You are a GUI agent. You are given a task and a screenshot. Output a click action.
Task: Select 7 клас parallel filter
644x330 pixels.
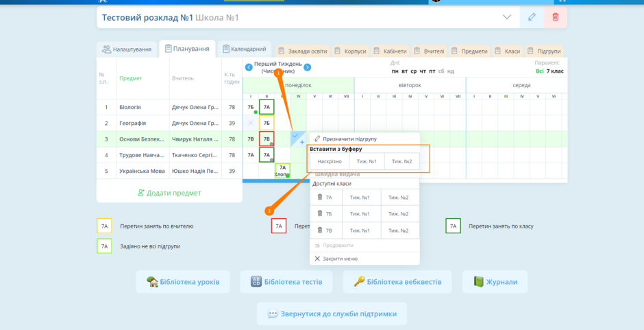pyautogui.click(x=555, y=71)
